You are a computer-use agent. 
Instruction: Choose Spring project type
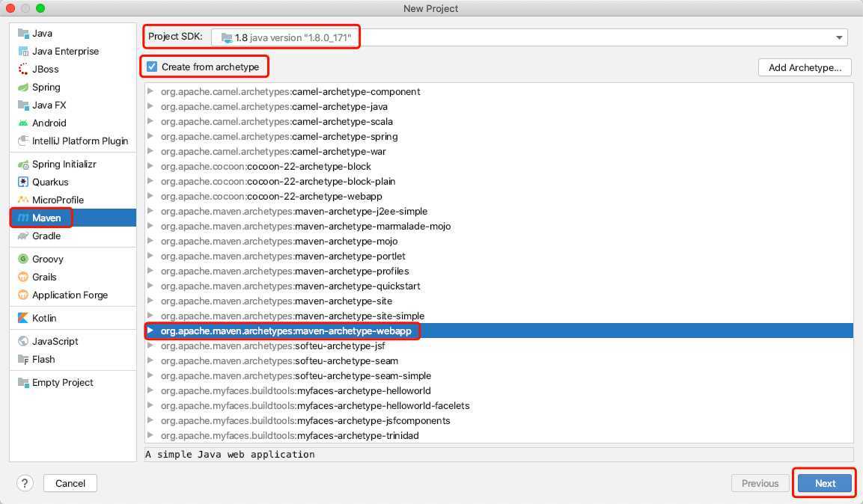pyautogui.click(x=73, y=87)
